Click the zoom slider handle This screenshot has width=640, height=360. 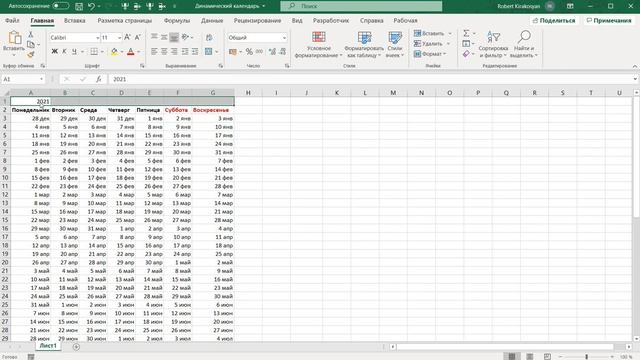tap(587, 356)
